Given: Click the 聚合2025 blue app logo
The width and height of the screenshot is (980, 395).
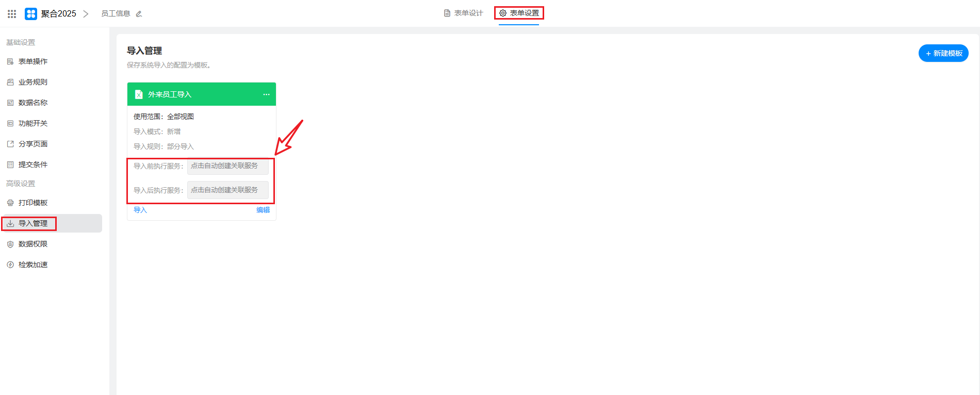Looking at the screenshot, I should coord(31,14).
